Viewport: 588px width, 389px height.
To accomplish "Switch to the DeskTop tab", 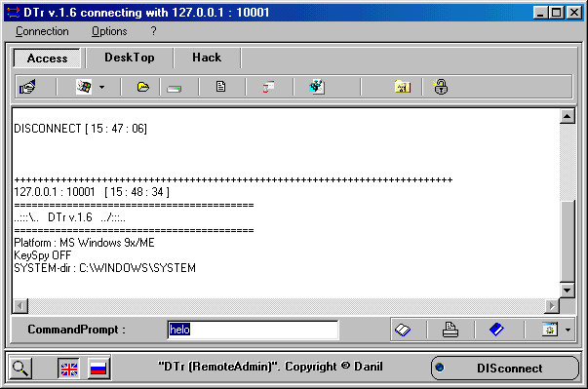I will pos(130,58).
